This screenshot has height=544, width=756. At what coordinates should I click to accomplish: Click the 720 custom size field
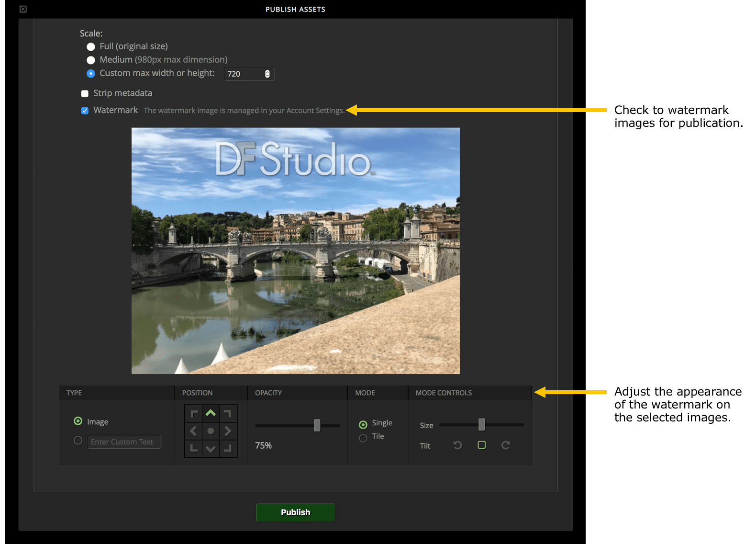[x=249, y=74]
